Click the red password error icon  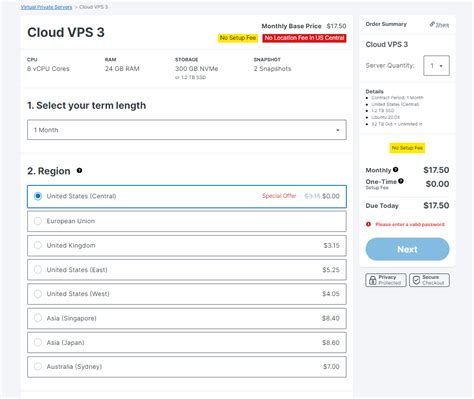pos(368,224)
